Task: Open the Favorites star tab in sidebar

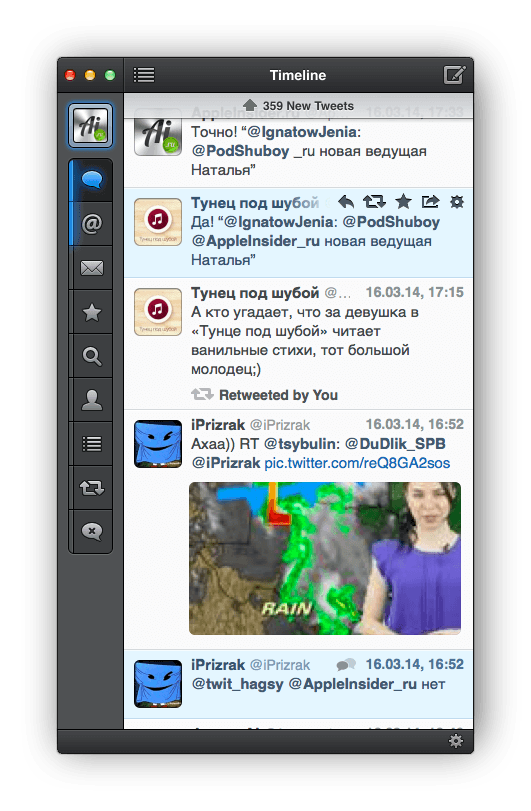Action: (92, 312)
